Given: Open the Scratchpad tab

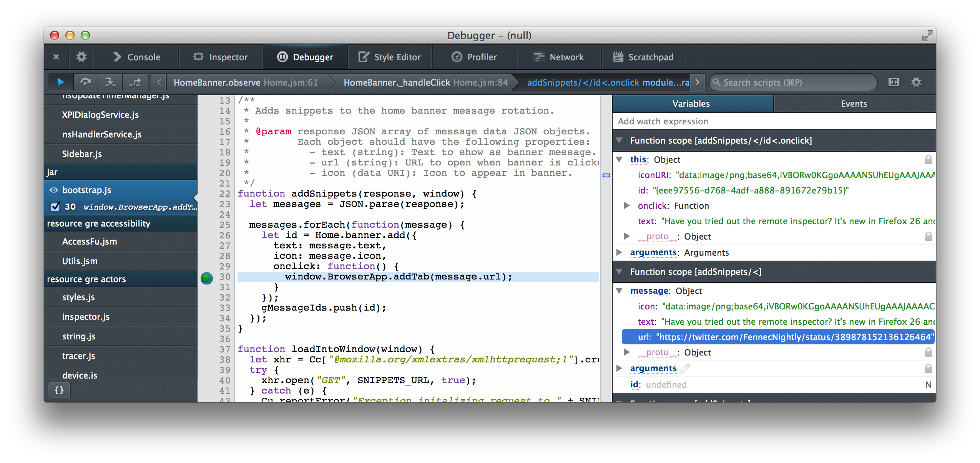Looking at the screenshot, I should [644, 57].
